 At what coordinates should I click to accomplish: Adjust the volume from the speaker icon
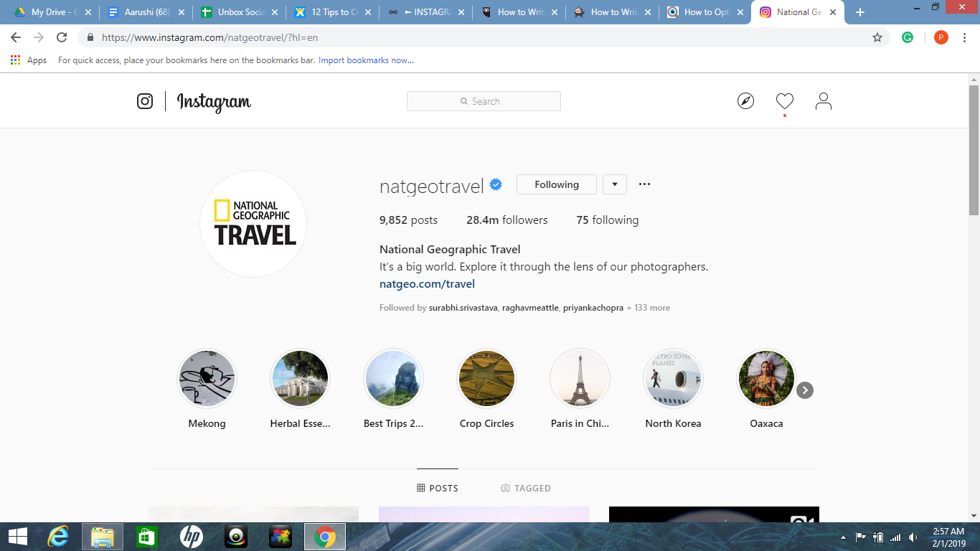coord(913,537)
